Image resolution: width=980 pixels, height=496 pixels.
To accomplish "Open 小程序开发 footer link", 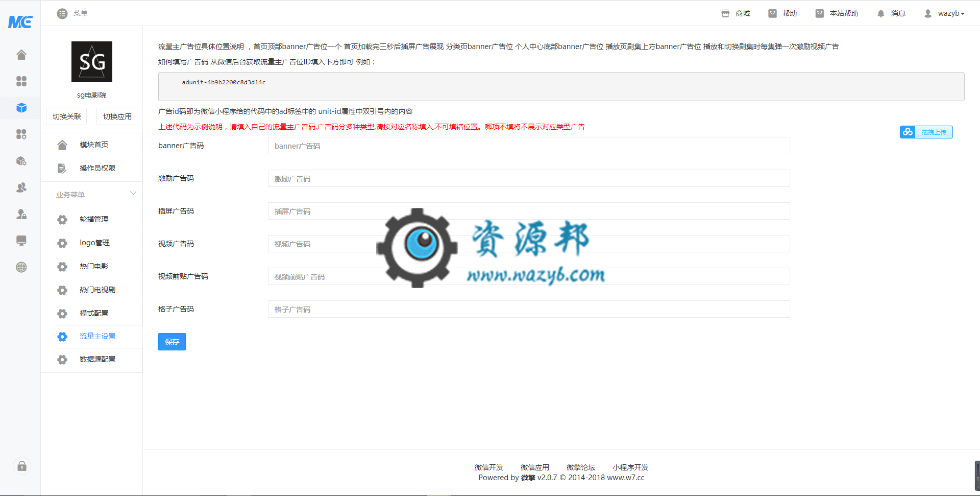I will (x=630, y=467).
